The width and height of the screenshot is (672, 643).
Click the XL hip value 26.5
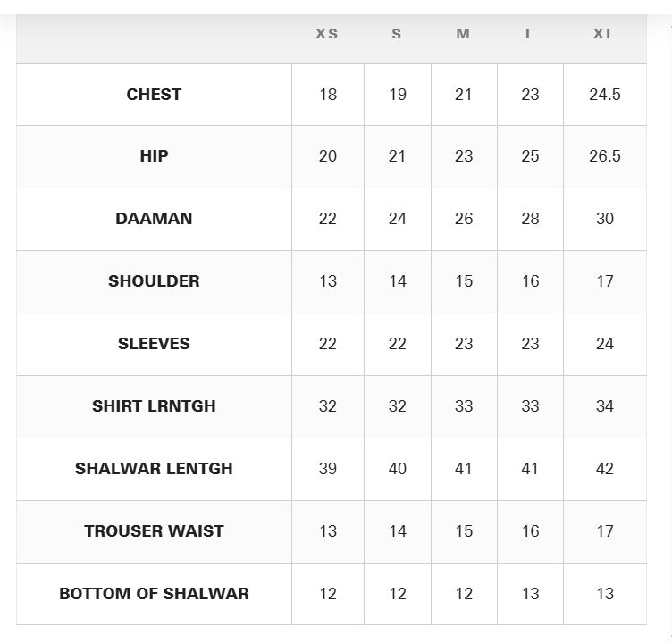pos(604,156)
